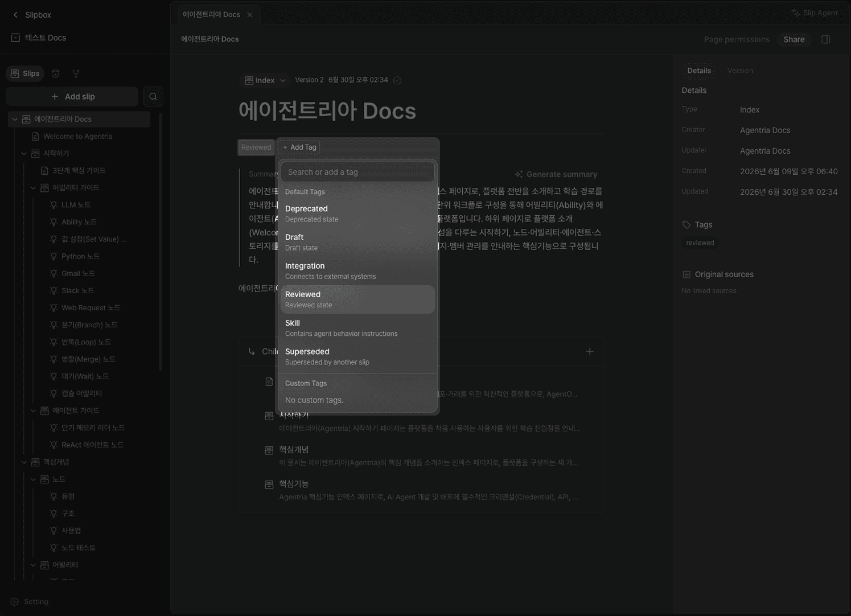
Task: Open 대기(Wait) 노드 slip
Action: (x=85, y=376)
